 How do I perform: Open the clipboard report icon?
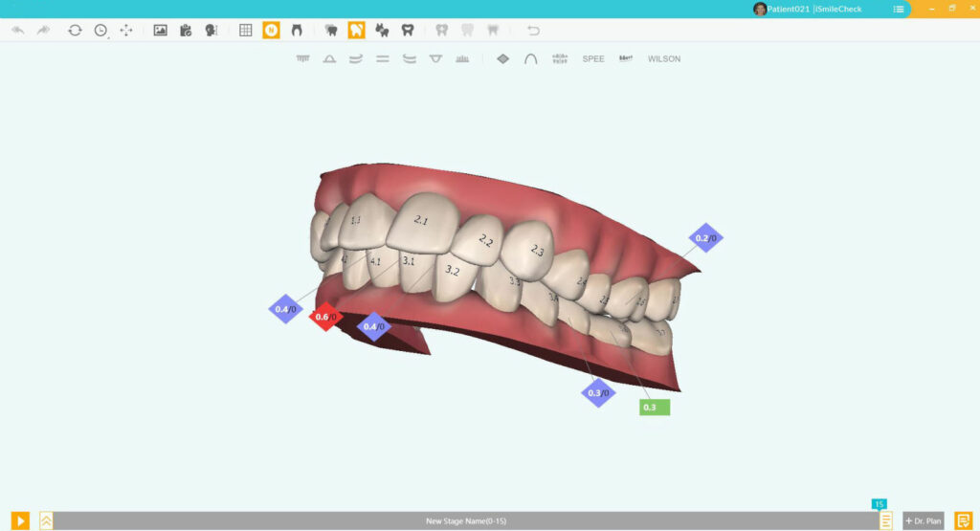(186, 30)
